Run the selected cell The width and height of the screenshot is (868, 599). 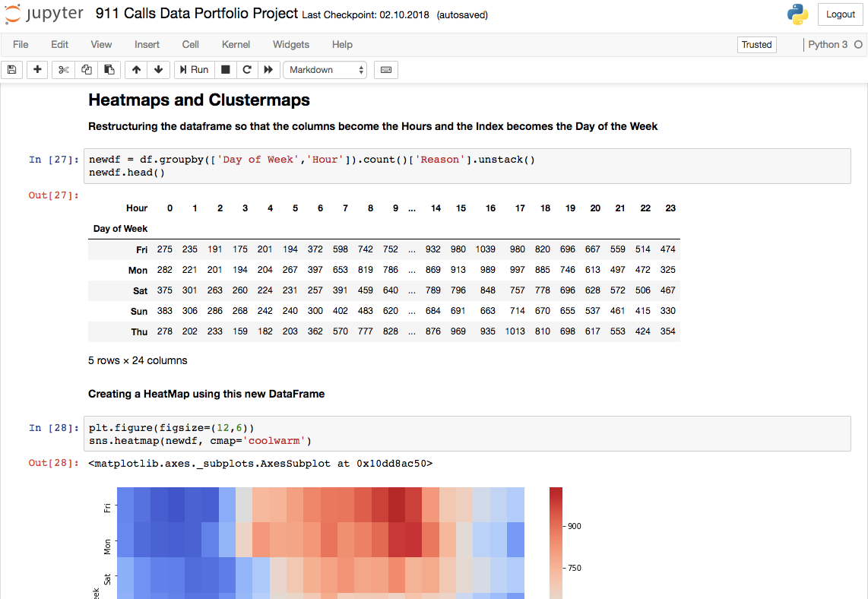coord(194,69)
